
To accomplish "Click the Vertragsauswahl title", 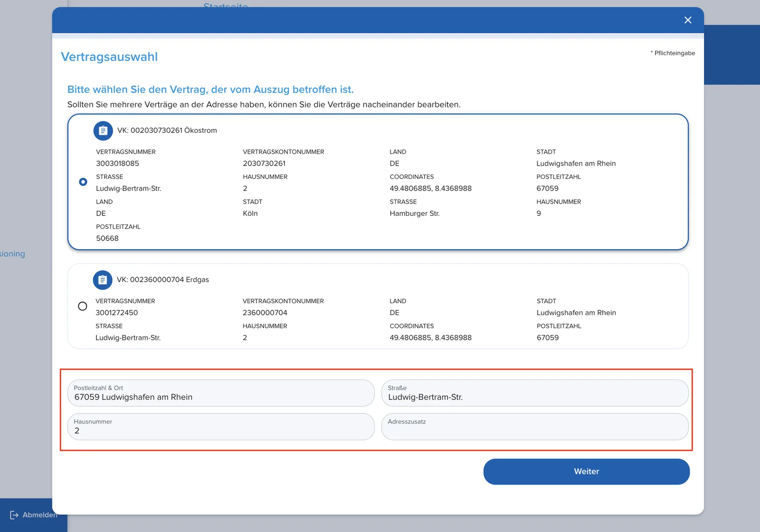I will (x=109, y=56).
